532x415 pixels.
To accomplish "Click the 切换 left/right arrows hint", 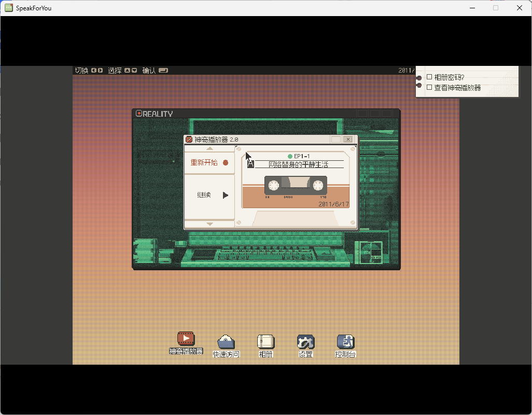I will click(x=97, y=71).
